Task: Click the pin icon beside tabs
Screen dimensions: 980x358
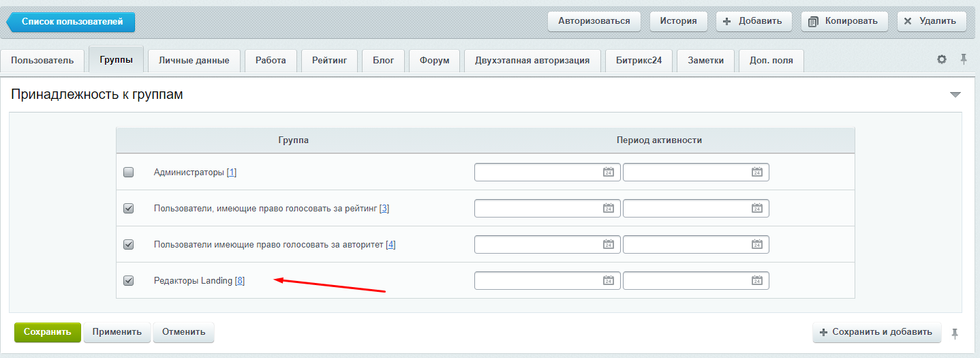Action: (964, 60)
